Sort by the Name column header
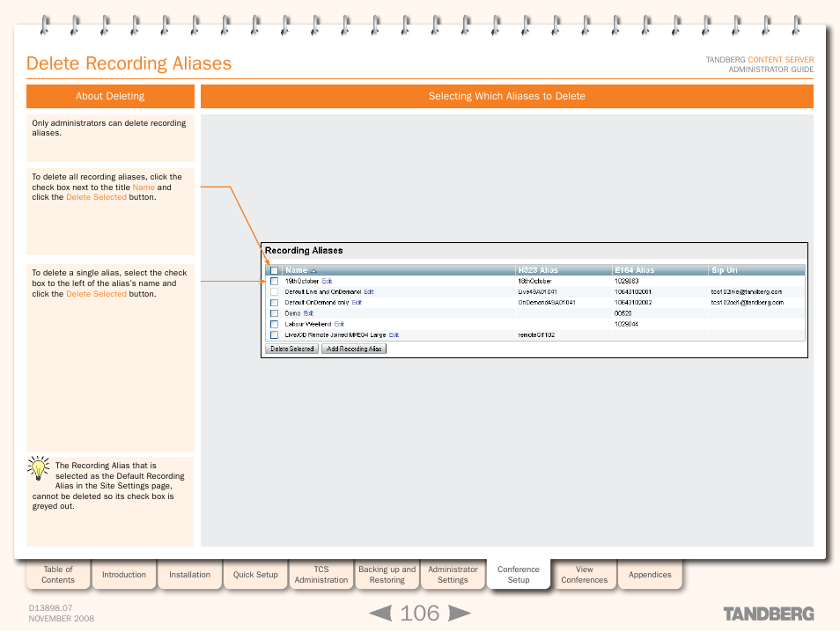This screenshot has width=840, height=632. (296, 270)
